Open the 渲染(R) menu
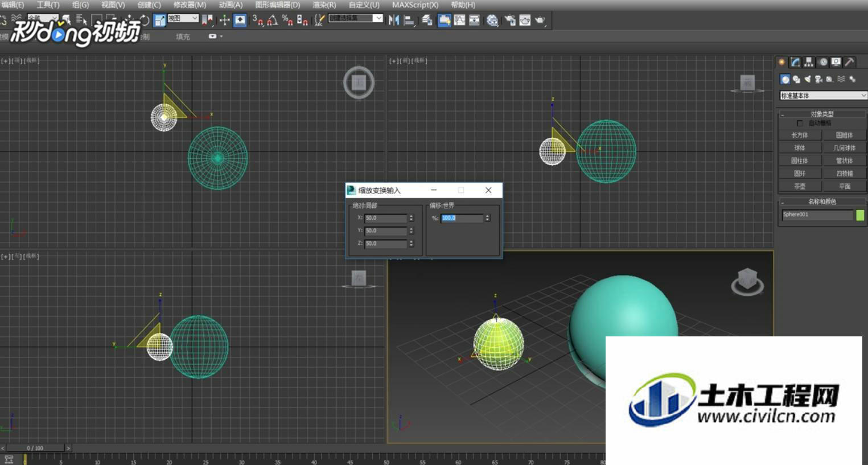 (x=324, y=5)
